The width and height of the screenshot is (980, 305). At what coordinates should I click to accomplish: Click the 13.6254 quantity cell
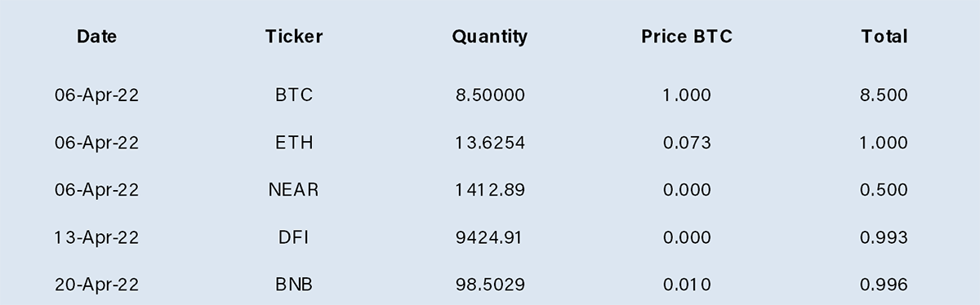(x=490, y=143)
